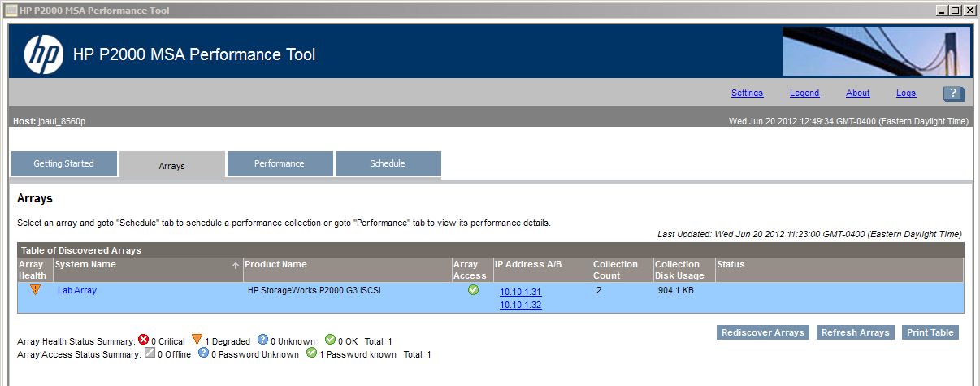Viewport: 980px width, 386px height.
Task: Open the About link
Action: [857, 93]
